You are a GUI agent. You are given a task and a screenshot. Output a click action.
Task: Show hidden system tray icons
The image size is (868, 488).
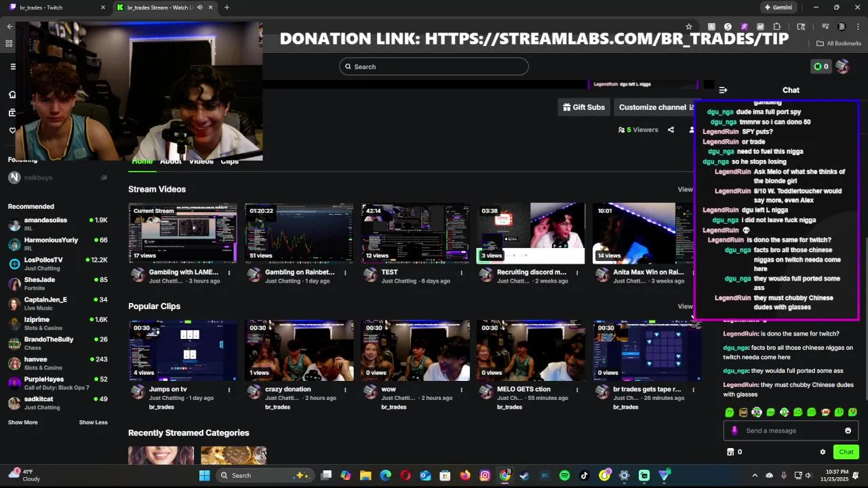755,476
